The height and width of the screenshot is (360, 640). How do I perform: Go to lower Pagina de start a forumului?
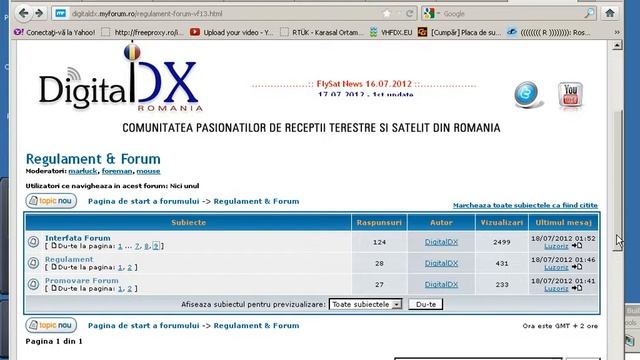[143, 325]
